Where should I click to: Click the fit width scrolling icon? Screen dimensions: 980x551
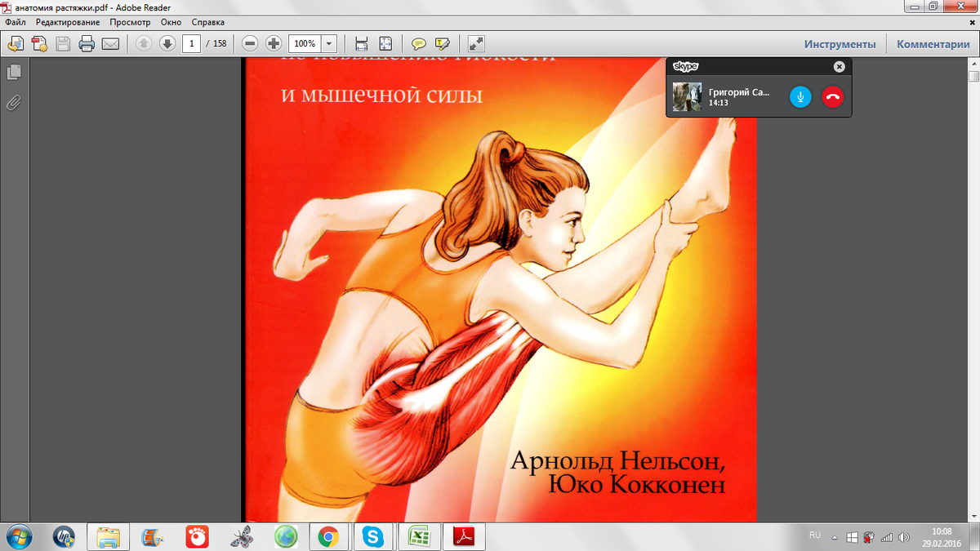click(x=361, y=43)
